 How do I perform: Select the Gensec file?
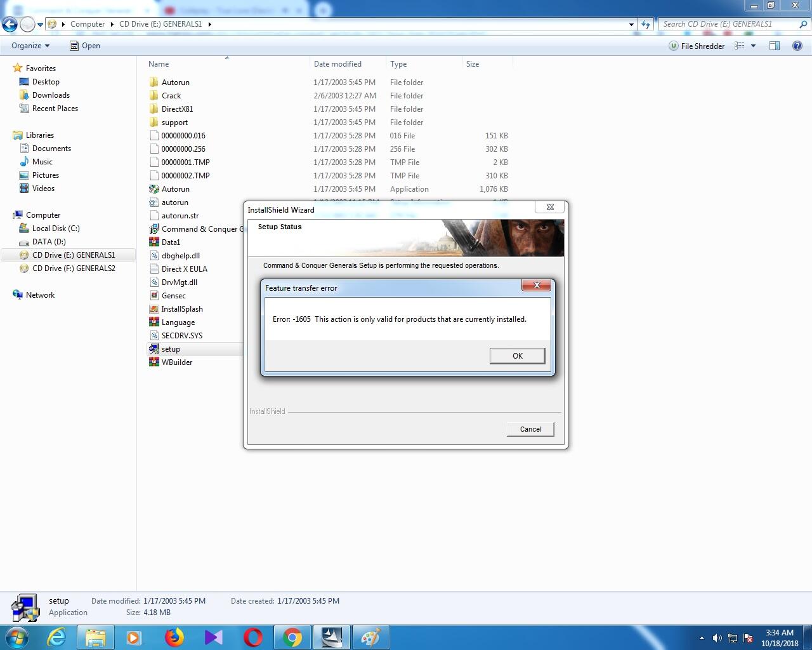tap(173, 296)
